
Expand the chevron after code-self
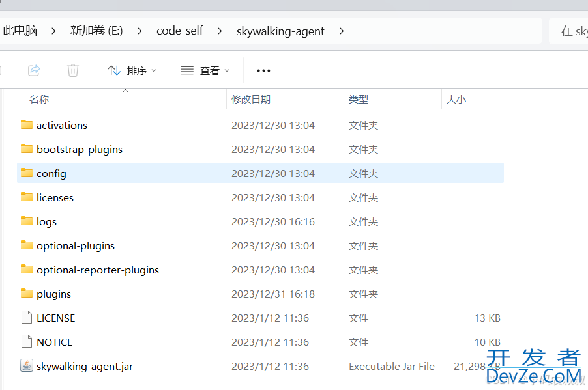pyautogui.click(x=220, y=31)
